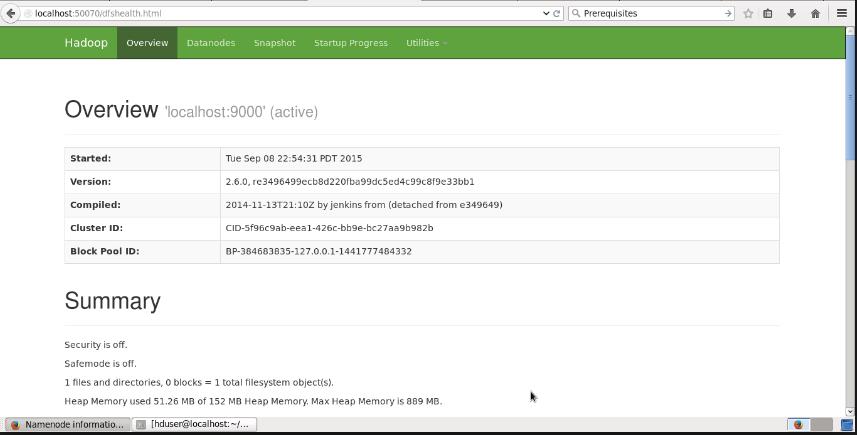This screenshot has height=435, width=857.
Task: Open the bookmarks list icon
Action: pos(768,13)
